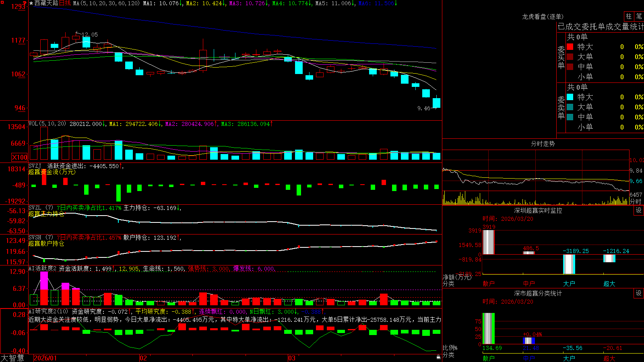Click the 大户 -3189.25 bar in 实时监控
The height and width of the screenshot is (362, 644).
pyautogui.click(x=569, y=264)
